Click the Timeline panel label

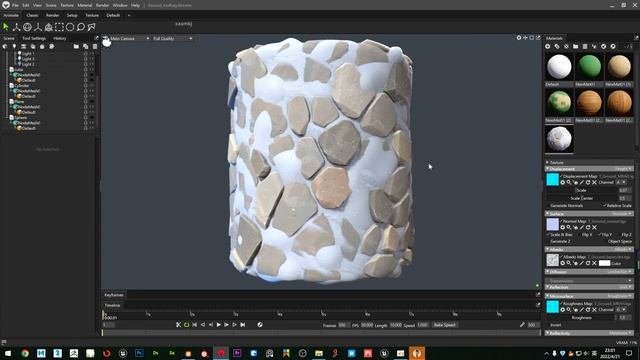[x=112, y=305]
